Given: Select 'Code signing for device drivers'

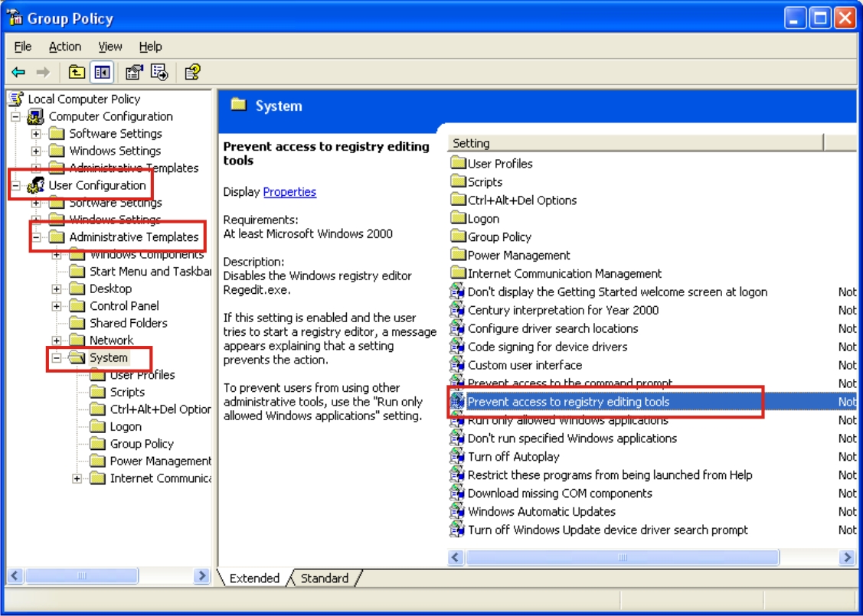Looking at the screenshot, I should [x=547, y=347].
